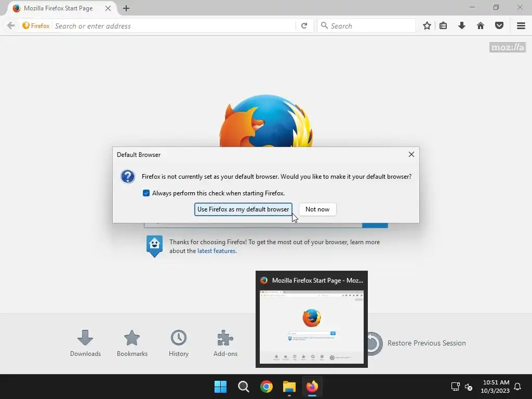Open the clock showing 10:51 AM
Screen dimensions: 532x399
(x=495, y=387)
